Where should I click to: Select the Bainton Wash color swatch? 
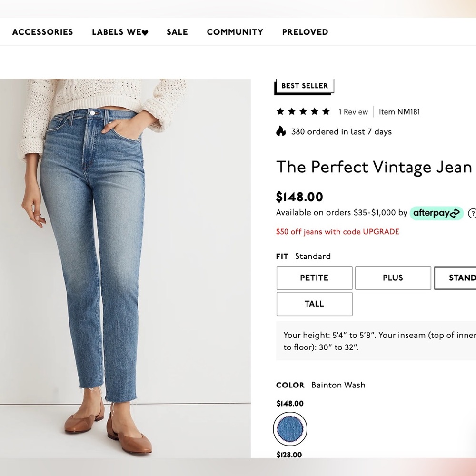point(290,429)
